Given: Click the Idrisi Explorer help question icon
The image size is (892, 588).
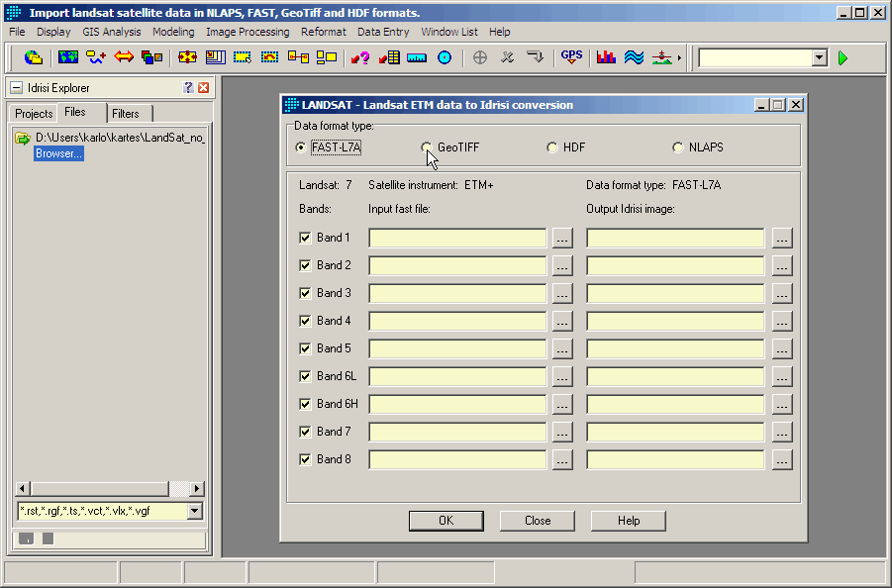Looking at the screenshot, I should pos(188,87).
